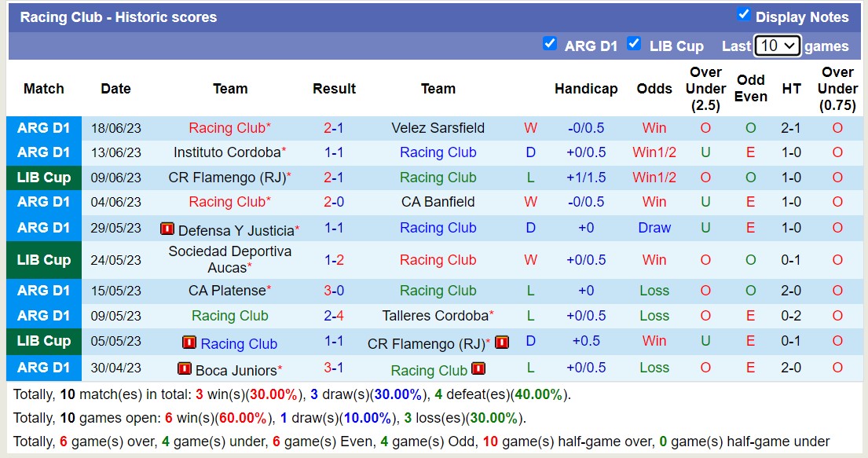Uncheck the LIB Cup league filter
The image size is (868, 458).
point(634,44)
